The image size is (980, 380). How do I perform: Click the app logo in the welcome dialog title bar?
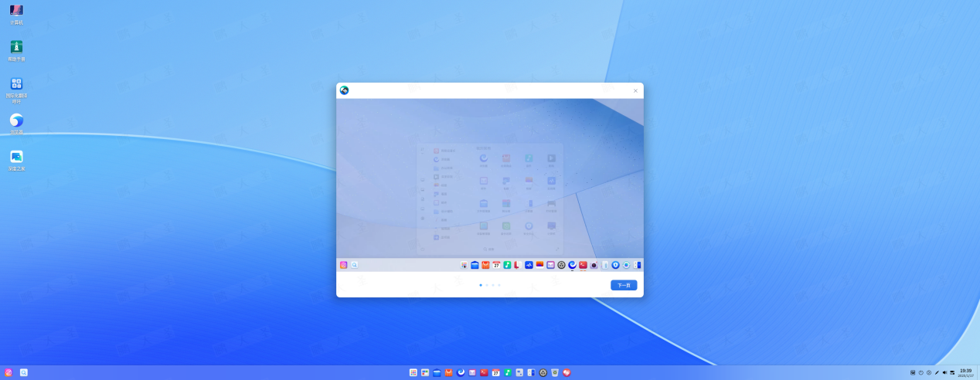344,90
